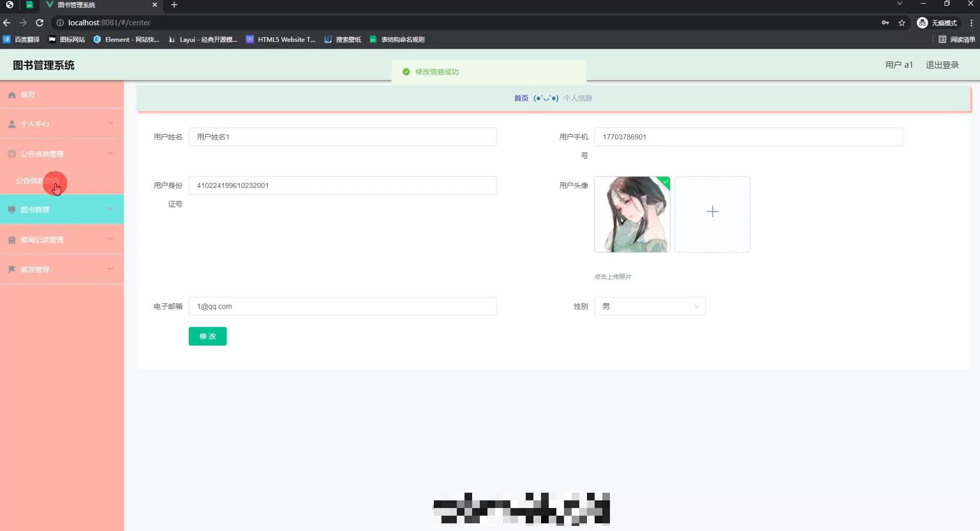Open the 公告信息管理 announcement icon
This screenshot has width=980, height=531.
(x=11, y=154)
